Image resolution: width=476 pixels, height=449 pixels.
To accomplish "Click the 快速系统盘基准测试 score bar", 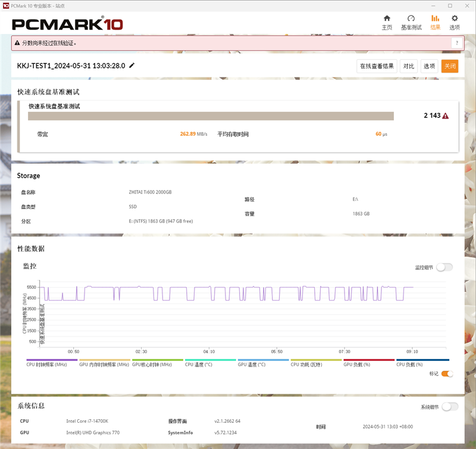I will (211, 116).
